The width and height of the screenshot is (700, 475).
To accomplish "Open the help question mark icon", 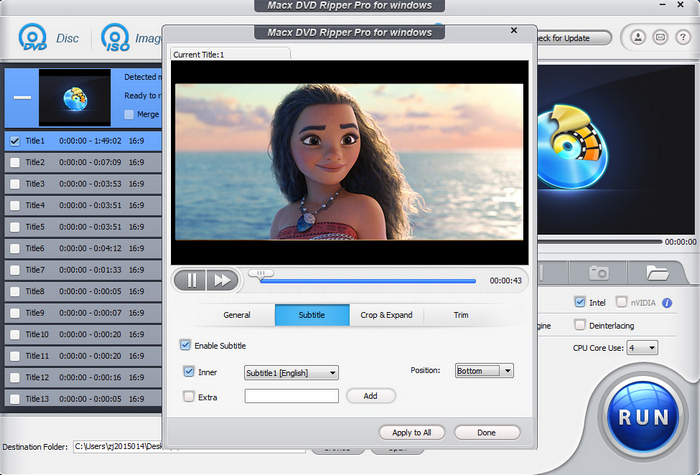I will (681, 38).
